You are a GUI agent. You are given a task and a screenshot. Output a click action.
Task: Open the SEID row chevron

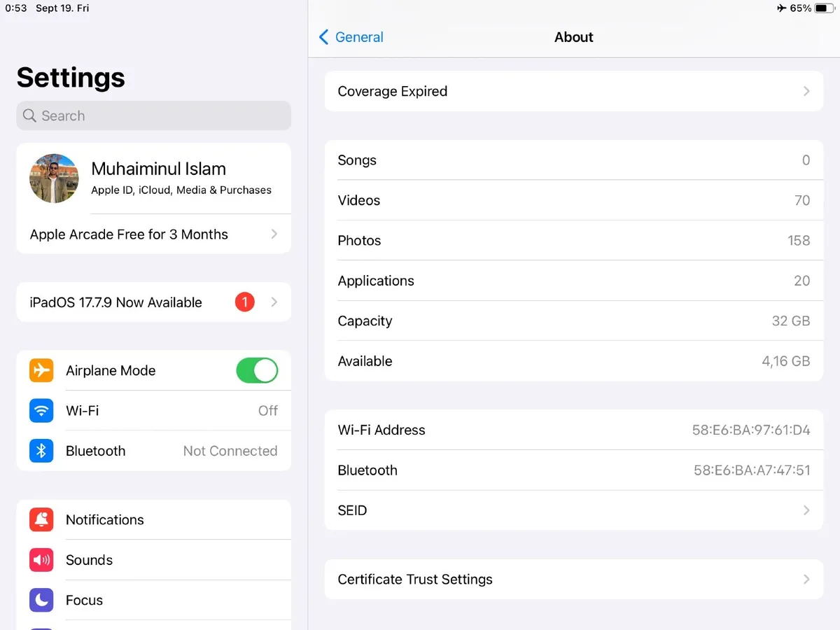point(806,510)
